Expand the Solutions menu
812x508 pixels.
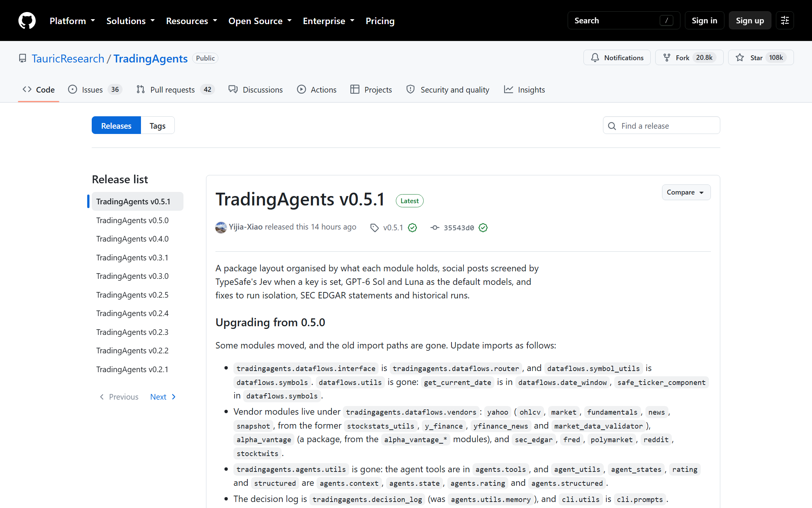[x=130, y=21]
